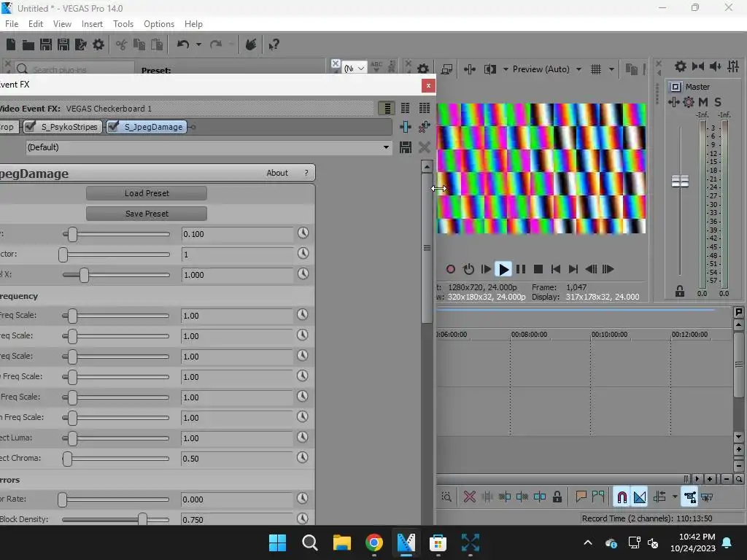Close the Video Event FX window
This screenshot has width=747, height=560.
pyautogui.click(x=428, y=85)
